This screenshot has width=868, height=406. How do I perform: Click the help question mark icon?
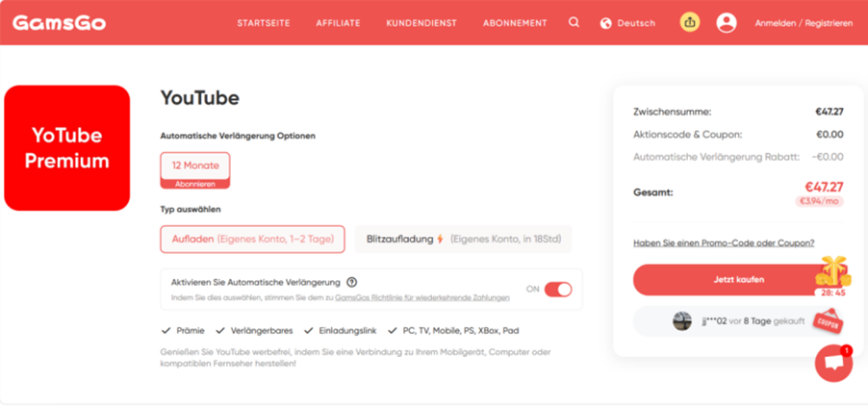(352, 283)
